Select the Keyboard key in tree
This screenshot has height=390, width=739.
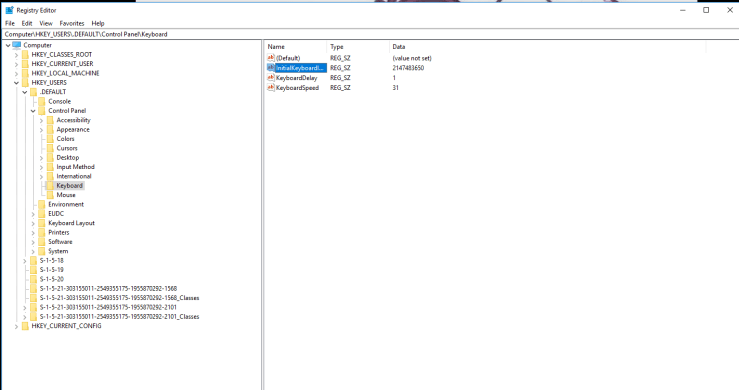(69, 186)
